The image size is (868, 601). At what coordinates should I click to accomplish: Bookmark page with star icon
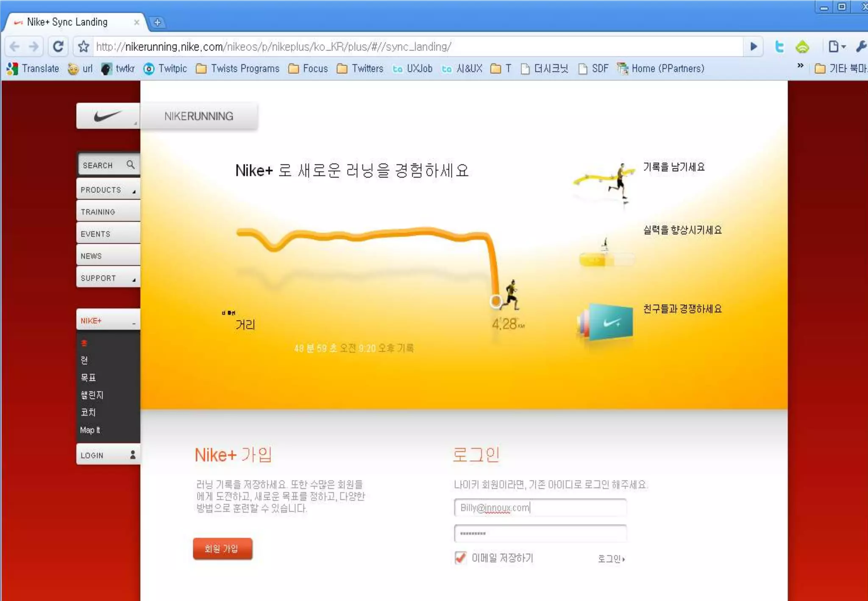coord(83,46)
